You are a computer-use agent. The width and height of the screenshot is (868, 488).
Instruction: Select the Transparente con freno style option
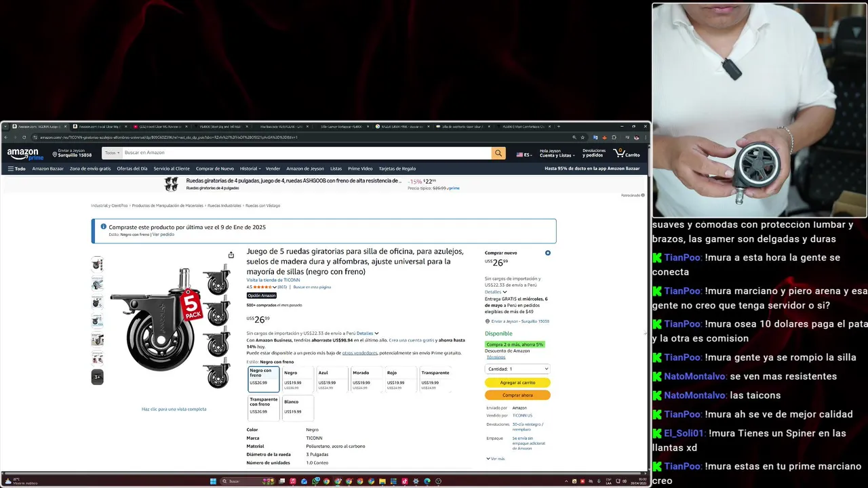click(x=263, y=407)
